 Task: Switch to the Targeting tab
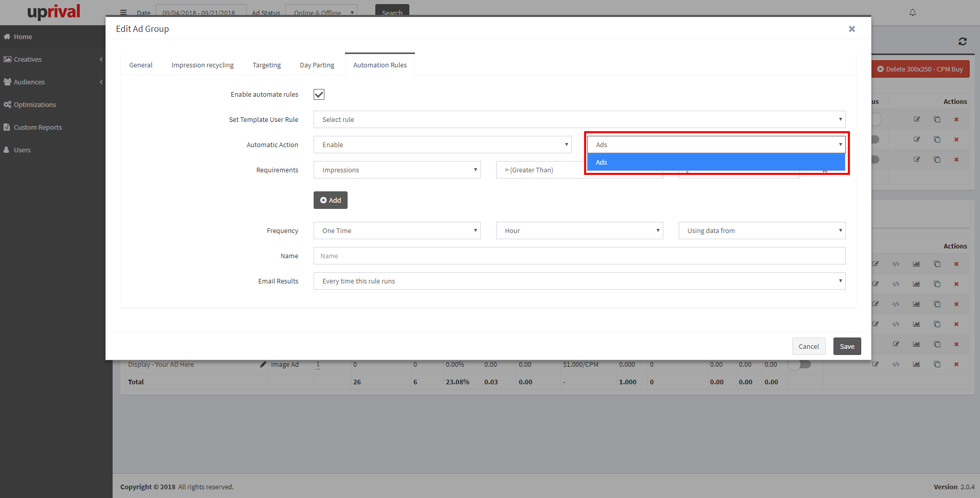click(267, 65)
